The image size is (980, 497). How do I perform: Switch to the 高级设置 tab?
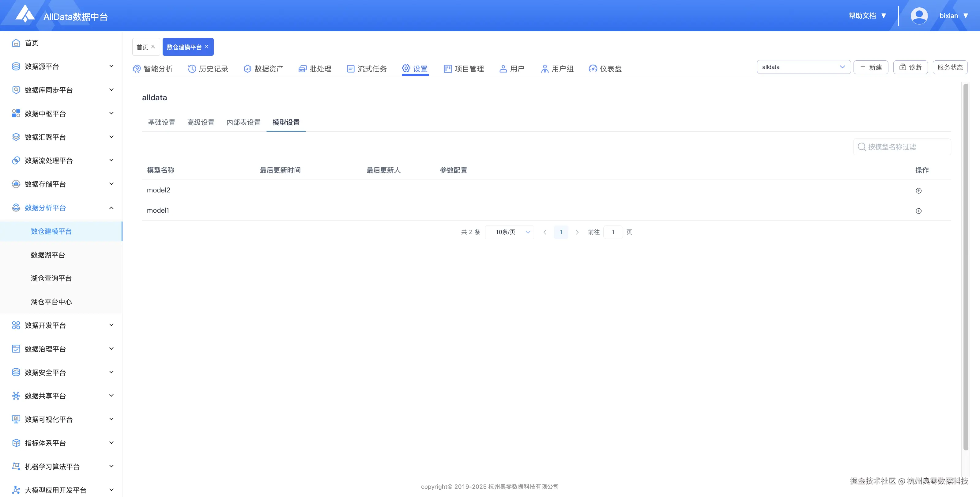pos(201,122)
